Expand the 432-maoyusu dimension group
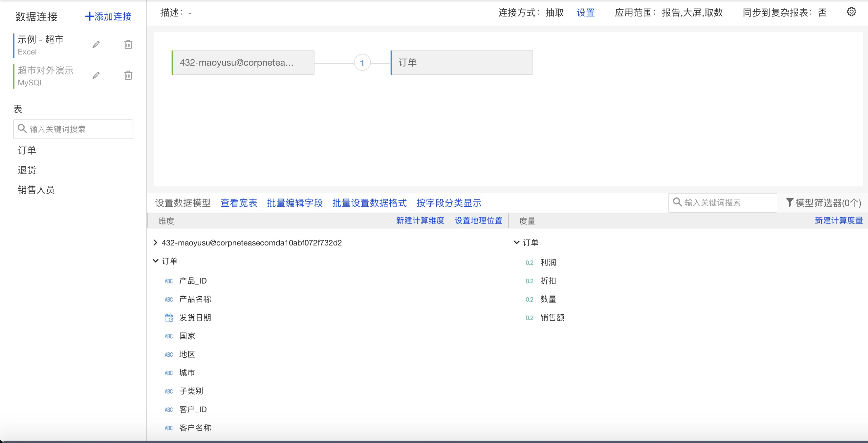This screenshot has width=868, height=443. [x=155, y=243]
